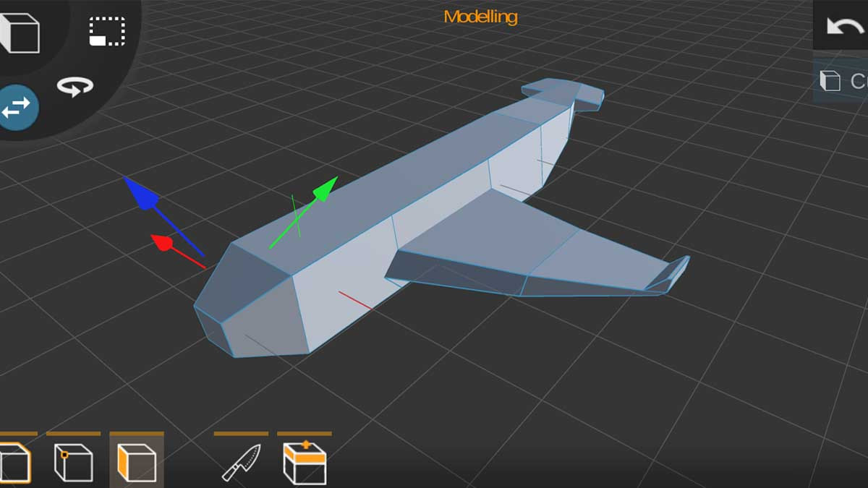The height and width of the screenshot is (488, 868).
Task: Click the Modelling mode title
Action: point(481,16)
